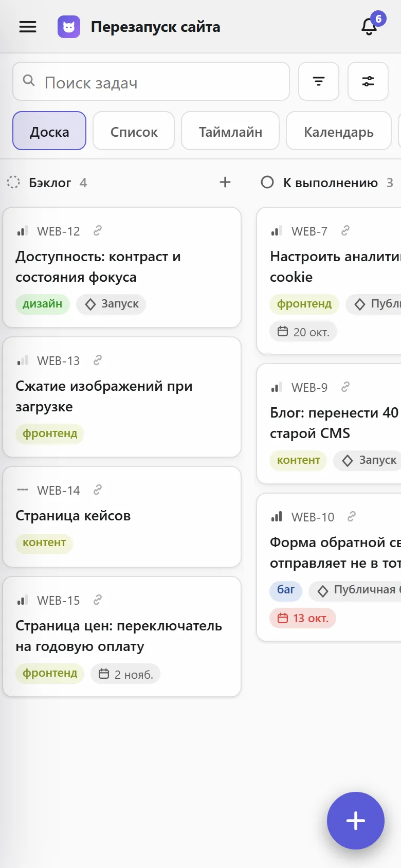Click the no-priority dash icon on WEB-14
The image size is (401, 868).
click(22, 490)
